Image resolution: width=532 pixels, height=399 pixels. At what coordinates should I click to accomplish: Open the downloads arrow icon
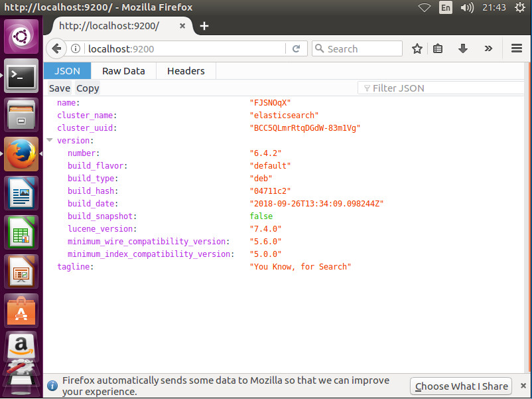click(463, 49)
